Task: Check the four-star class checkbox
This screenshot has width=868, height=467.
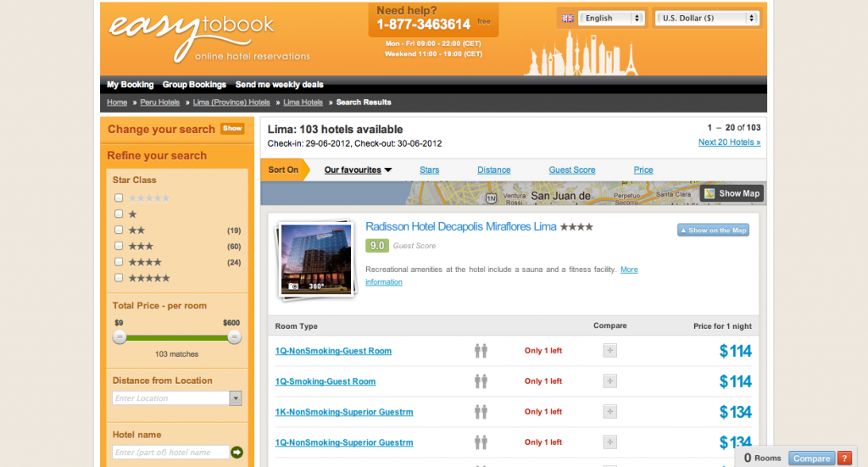Action: (x=119, y=262)
